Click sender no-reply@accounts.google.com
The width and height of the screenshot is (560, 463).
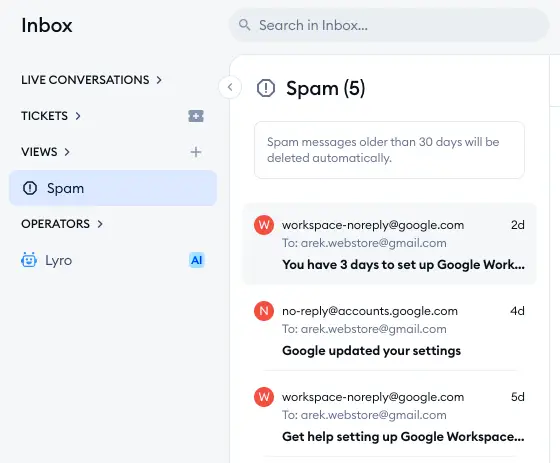(370, 311)
